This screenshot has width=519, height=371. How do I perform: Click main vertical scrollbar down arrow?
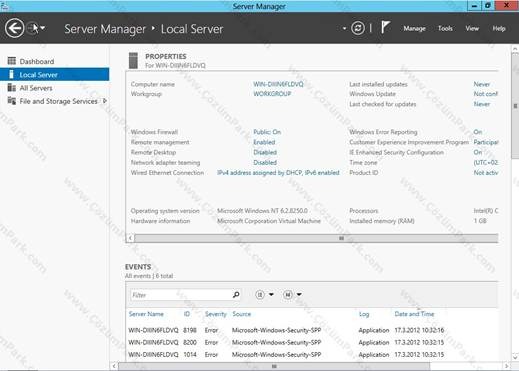click(x=515, y=357)
